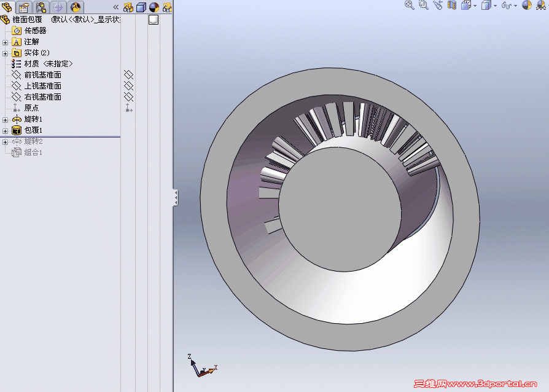Open the Hide/Show Items dropdown arrow
Screen dimensions: 549x392
515,6
